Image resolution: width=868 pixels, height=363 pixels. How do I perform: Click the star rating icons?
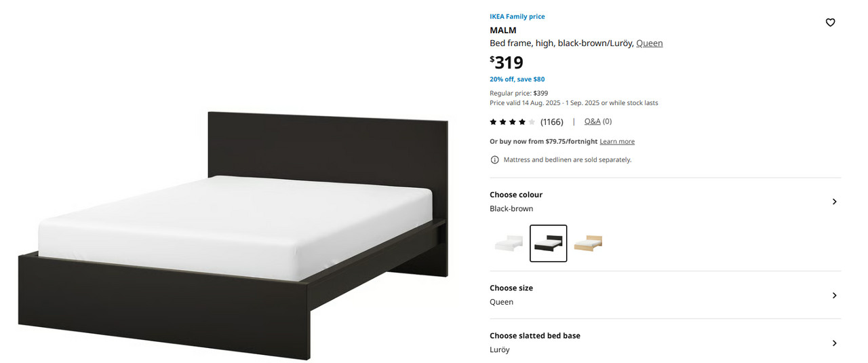(513, 122)
